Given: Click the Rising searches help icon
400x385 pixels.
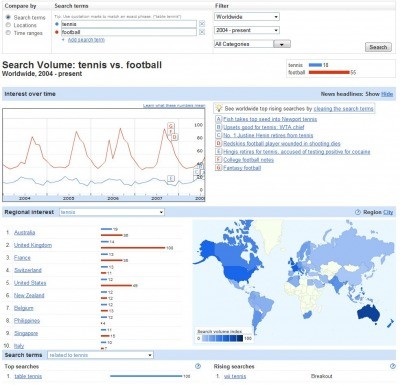Looking at the screenshot, I should click(393, 366).
